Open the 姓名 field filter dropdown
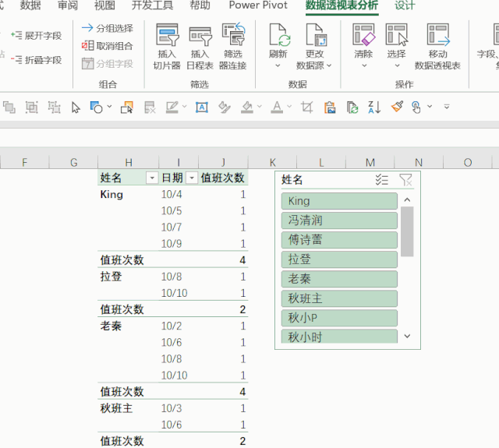This screenshot has height=448, width=499. tap(152, 178)
